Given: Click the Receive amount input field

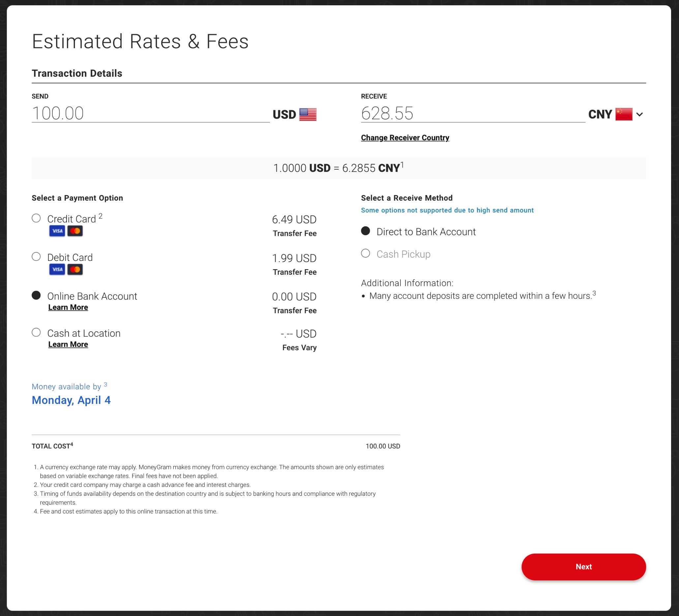Looking at the screenshot, I should coord(473,113).
